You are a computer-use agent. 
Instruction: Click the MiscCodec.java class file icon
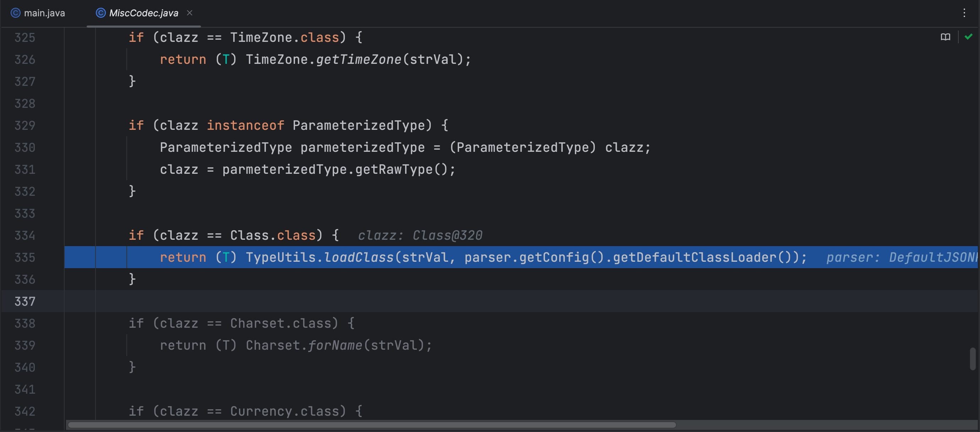101,13
